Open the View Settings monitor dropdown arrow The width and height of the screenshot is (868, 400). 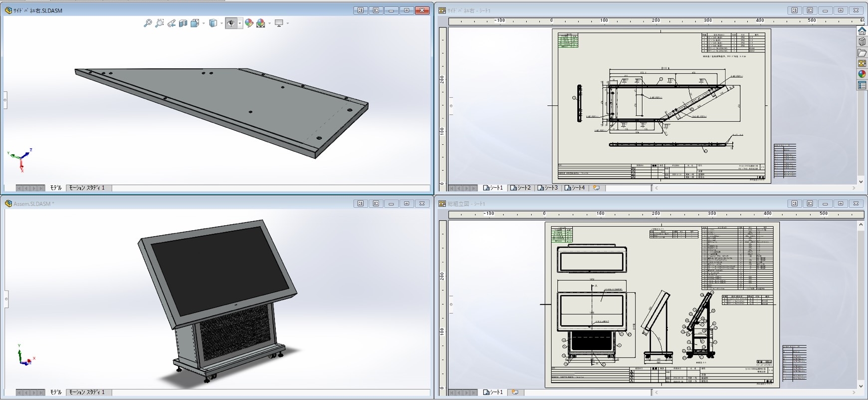click(288, 23)
